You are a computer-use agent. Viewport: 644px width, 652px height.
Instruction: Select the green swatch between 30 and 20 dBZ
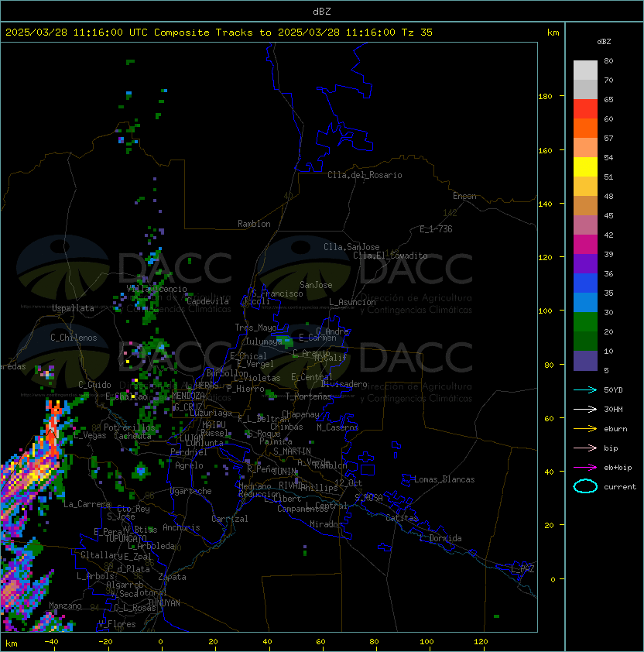(x=585, y=322)
